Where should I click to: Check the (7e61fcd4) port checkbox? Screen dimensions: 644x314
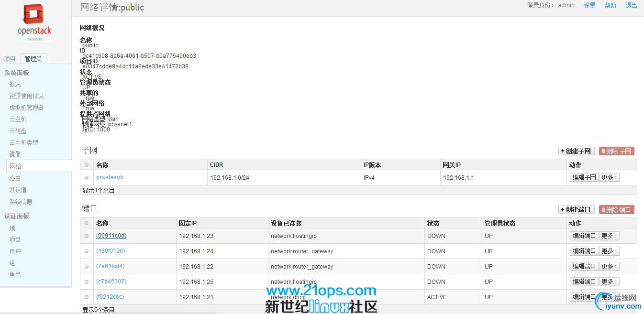pos(87,266)
